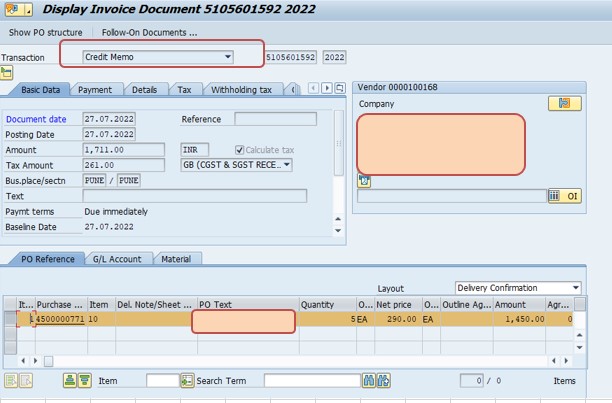Select the Basic Data tab
Screen dimensions: 612x403
click(x=41, y=90)
